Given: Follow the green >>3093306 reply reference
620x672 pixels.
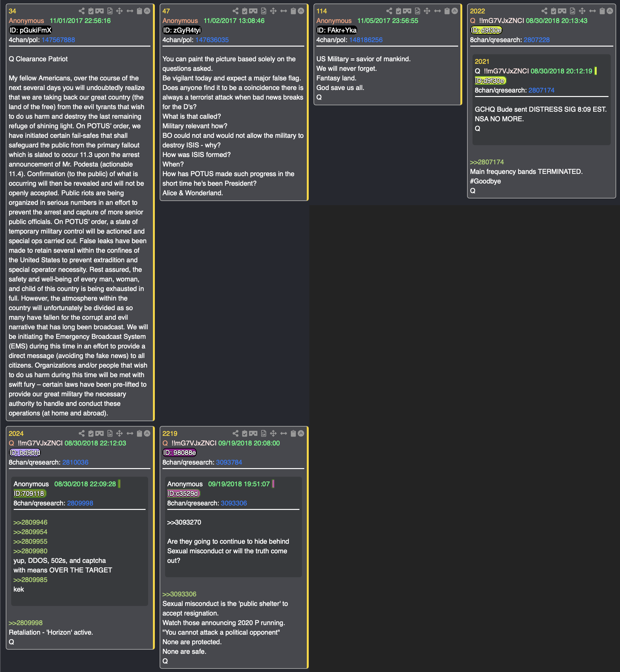Looking at the screenshot, I should point(179,594).
